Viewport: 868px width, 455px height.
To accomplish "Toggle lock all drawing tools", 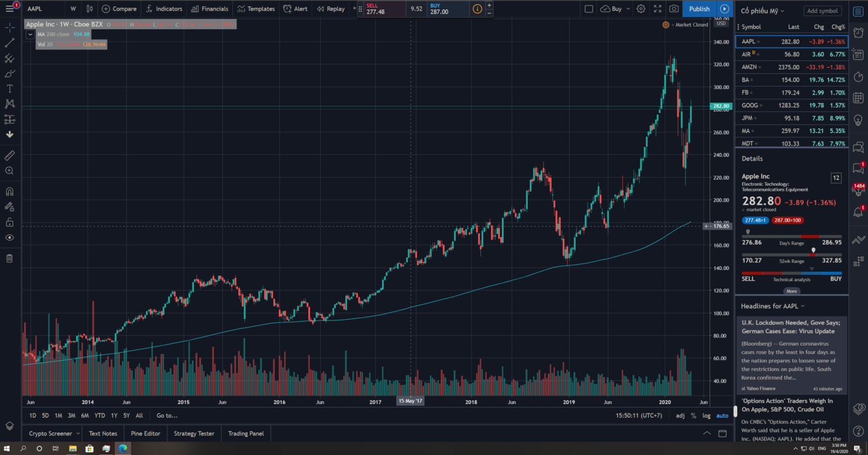I will (9, 222).
